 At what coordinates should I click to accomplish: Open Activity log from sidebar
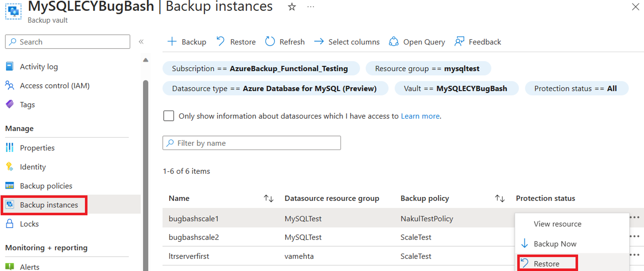coord(39,66)
